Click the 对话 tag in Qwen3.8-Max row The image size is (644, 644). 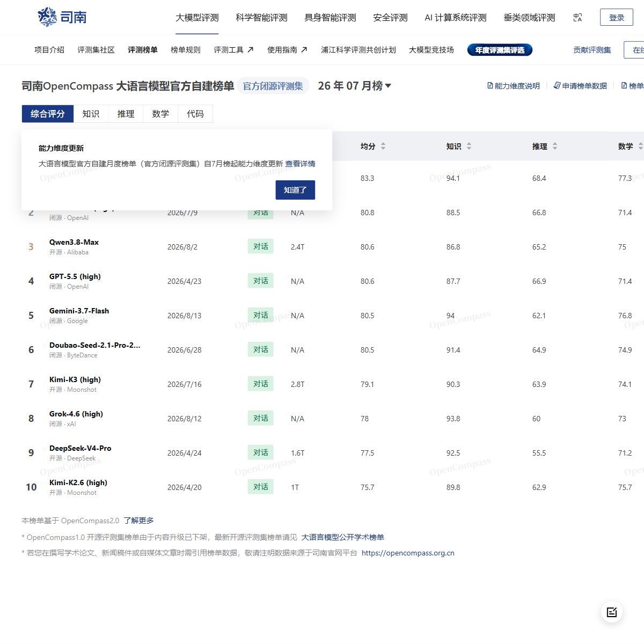261,246
